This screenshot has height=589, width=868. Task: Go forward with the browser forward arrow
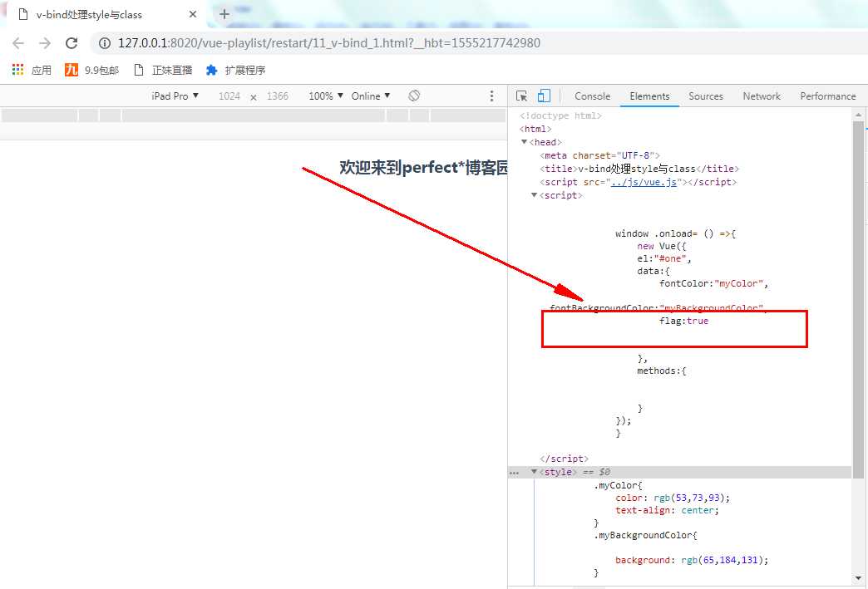[x=45, y=43]
